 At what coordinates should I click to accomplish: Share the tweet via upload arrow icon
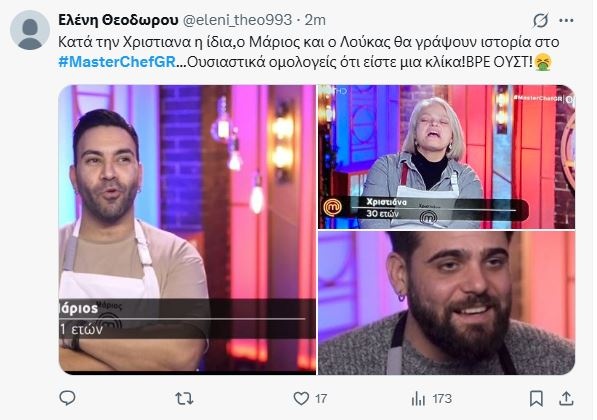click(x=566, y=398)
